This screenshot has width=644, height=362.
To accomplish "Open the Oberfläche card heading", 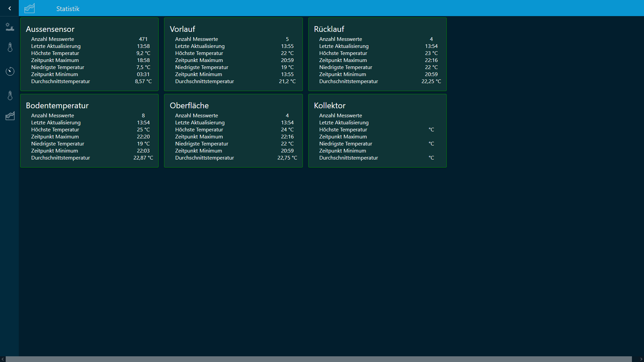I will tap(189, 106).
